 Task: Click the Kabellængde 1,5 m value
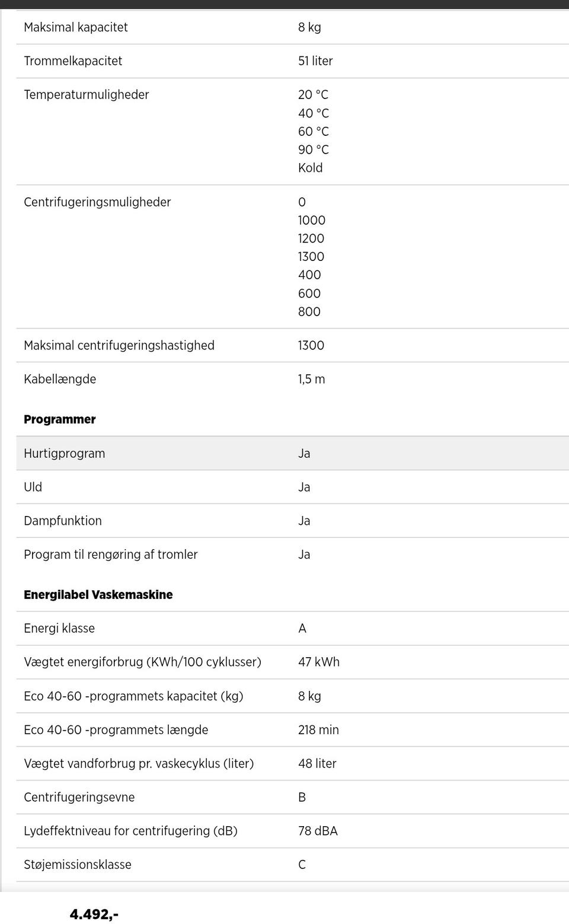[x=311, y=380]
